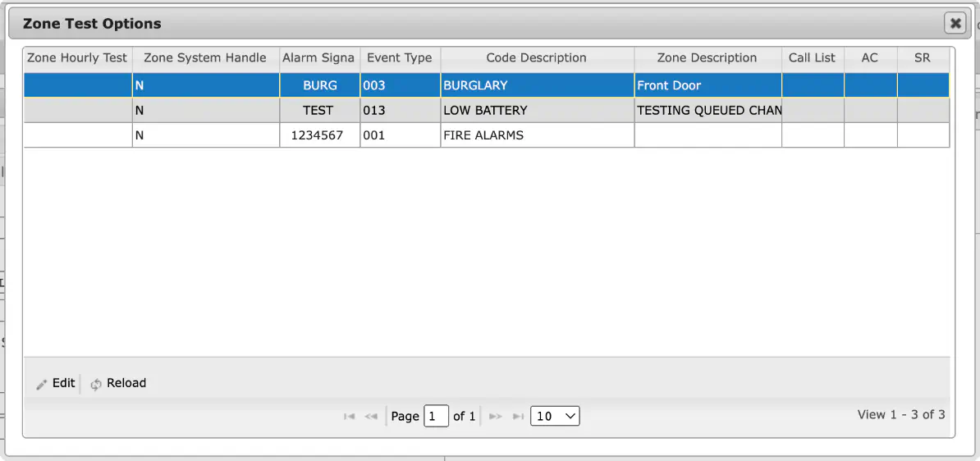Sort by Event Type column header

(x=400, y=58)
